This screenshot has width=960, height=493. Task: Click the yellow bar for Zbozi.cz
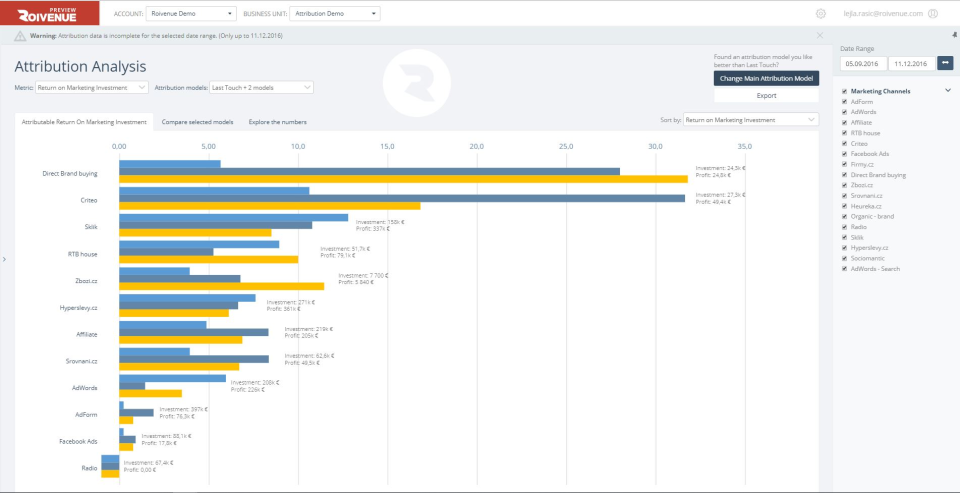click(x=222, y=286)
